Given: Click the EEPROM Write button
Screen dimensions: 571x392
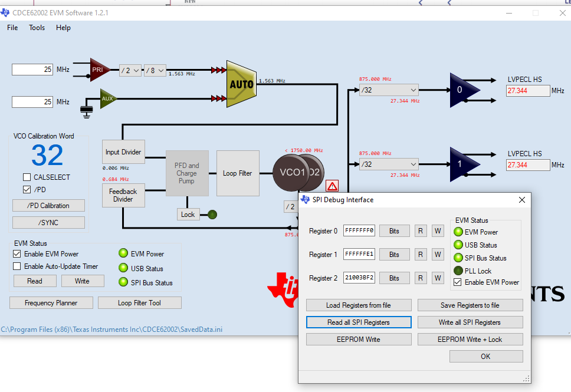Looking at the screenshot, I should 359,339.
